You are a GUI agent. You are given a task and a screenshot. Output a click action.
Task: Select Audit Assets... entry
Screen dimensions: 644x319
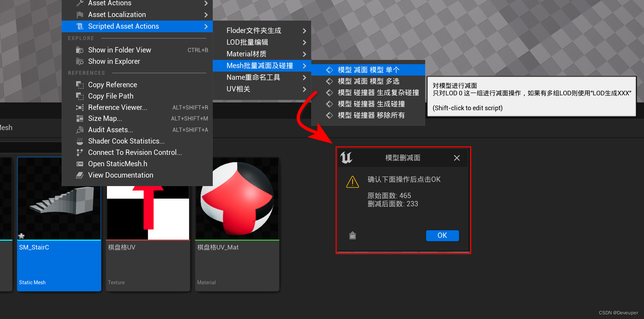(x=137, y=130)
